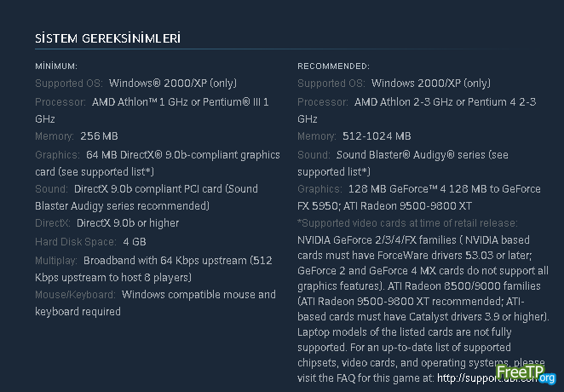The height and width of the screenshot is (392, 564).
Task: Click the Mouse/Keyboard requirement label
Action: [75, 295]
